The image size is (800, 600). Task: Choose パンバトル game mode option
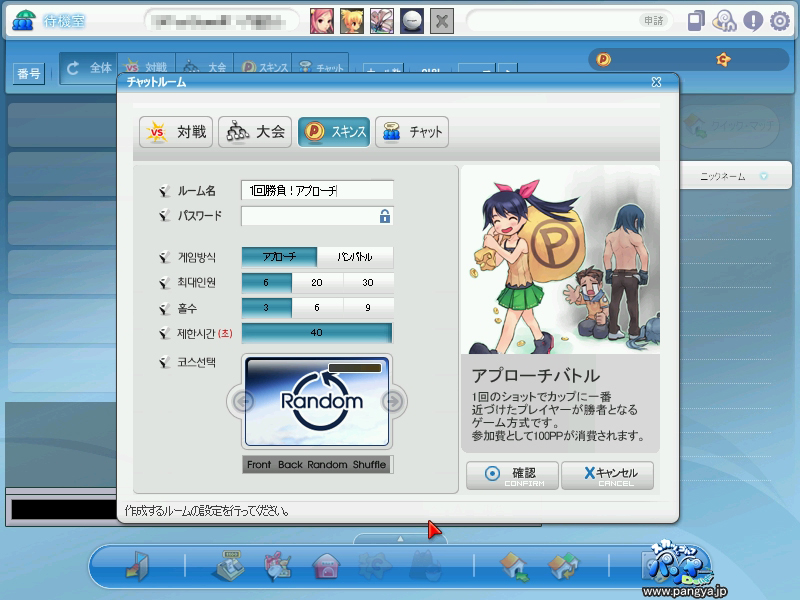pyautogui.click(x=355, y=257)
